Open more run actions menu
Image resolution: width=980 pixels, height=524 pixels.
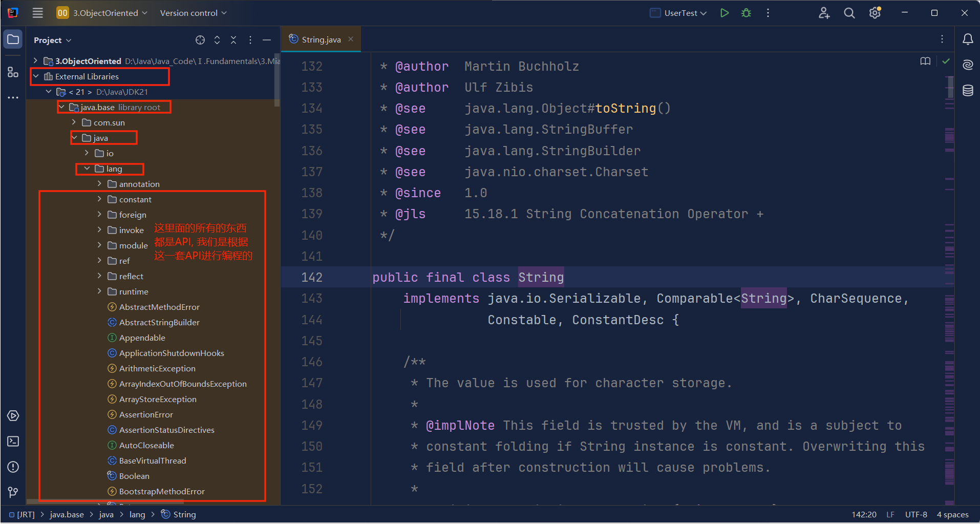[768, 13]
